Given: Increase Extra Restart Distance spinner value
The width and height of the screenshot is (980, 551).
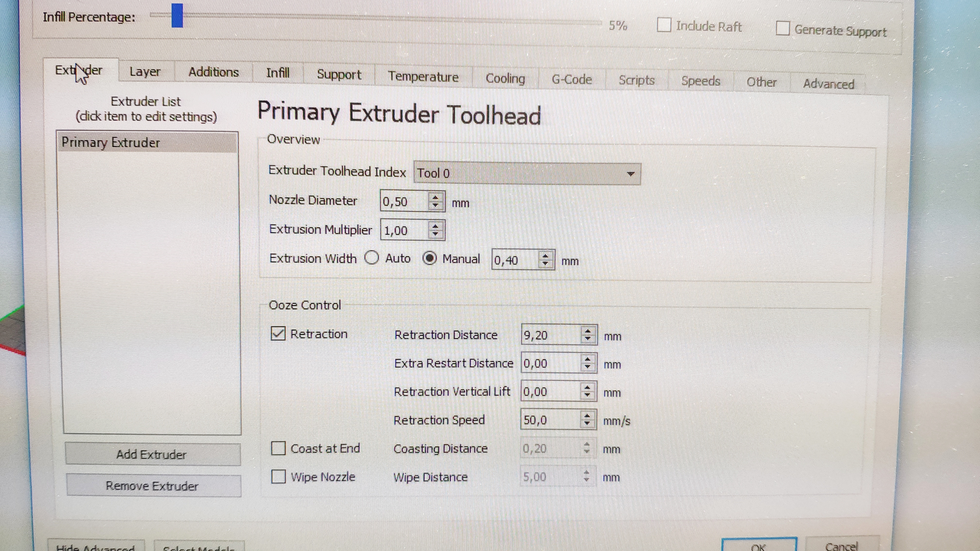Looking at the screenshot, I should pos(588,359).
